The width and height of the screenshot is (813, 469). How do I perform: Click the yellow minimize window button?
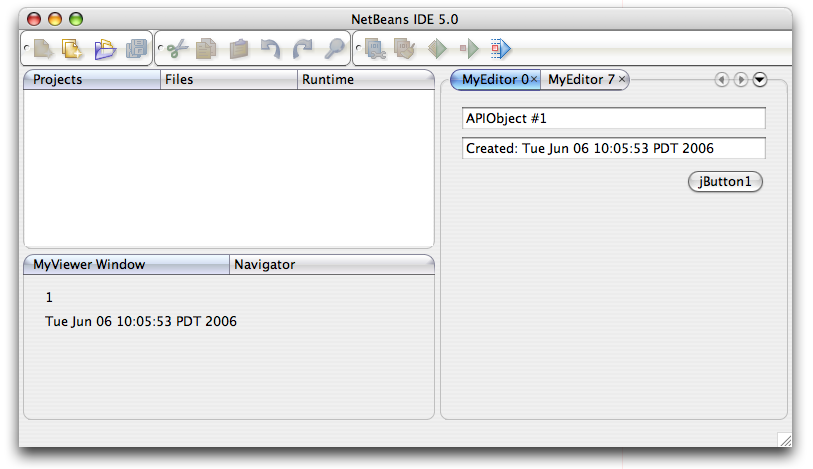coord(55,20)
